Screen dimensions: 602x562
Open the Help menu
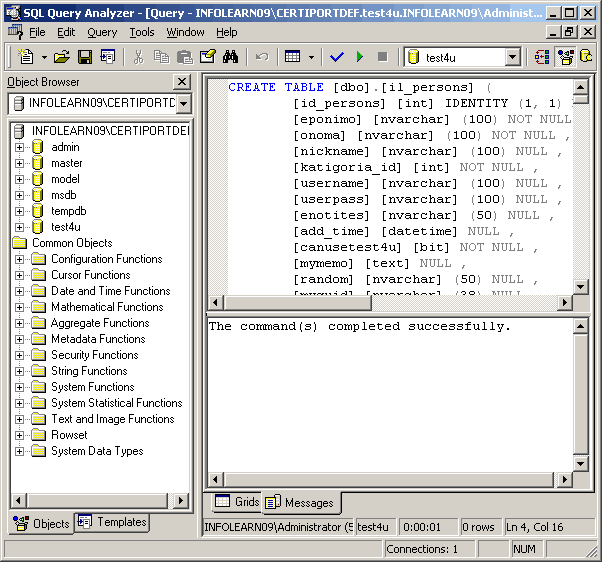tap(227, 32)
